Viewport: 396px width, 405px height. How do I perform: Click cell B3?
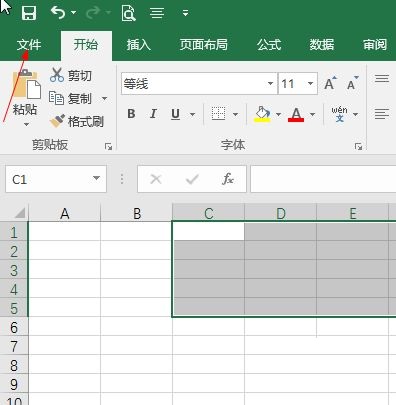(x=137, y=270)
